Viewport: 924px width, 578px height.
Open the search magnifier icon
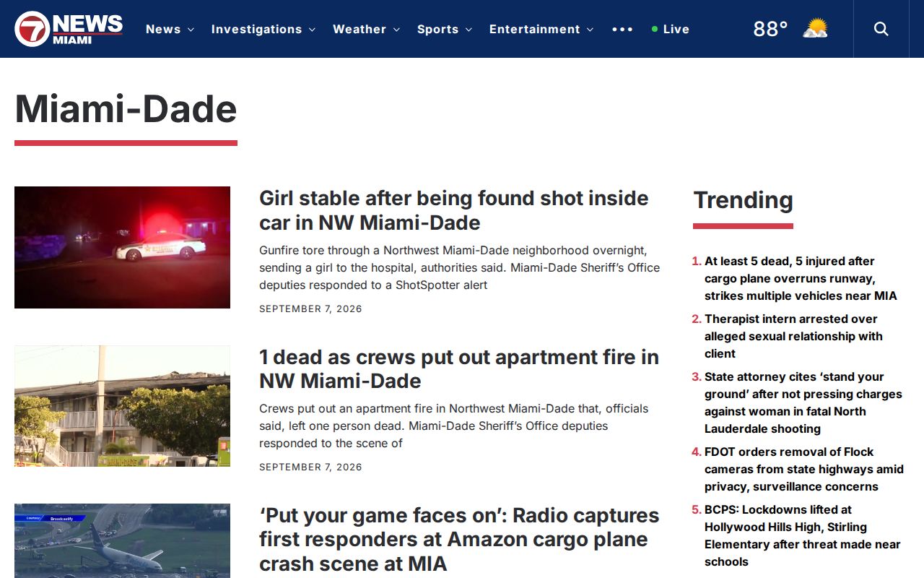pos(881,29)
